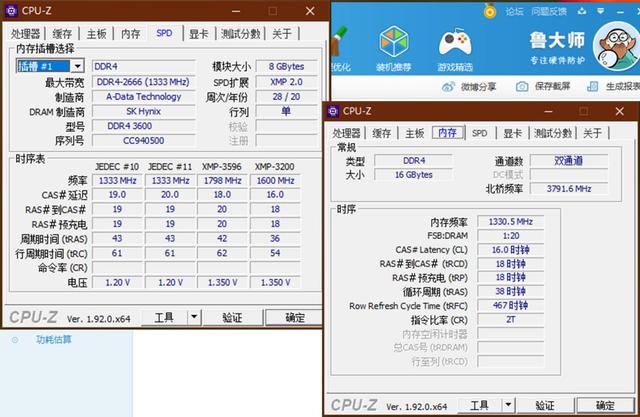Switch to 主板 tab in the 内存 window
640x417 pixels.
click(x=415, y=133)
